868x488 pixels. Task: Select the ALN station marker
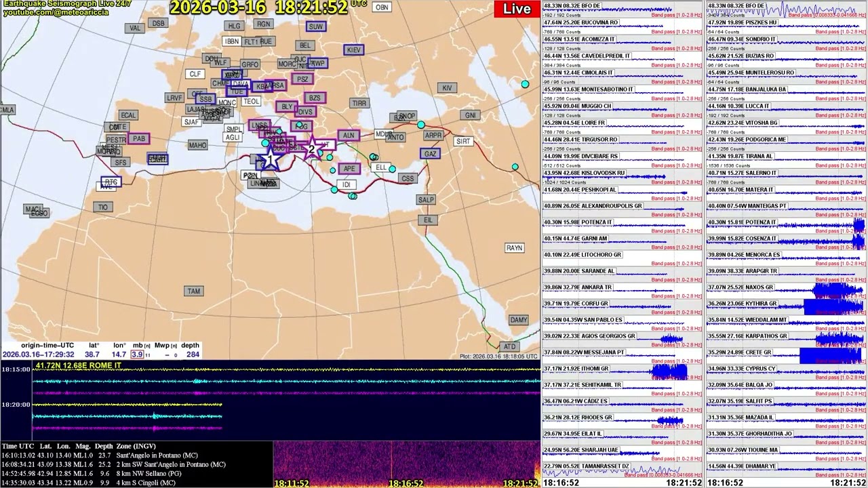click(349, 136)
